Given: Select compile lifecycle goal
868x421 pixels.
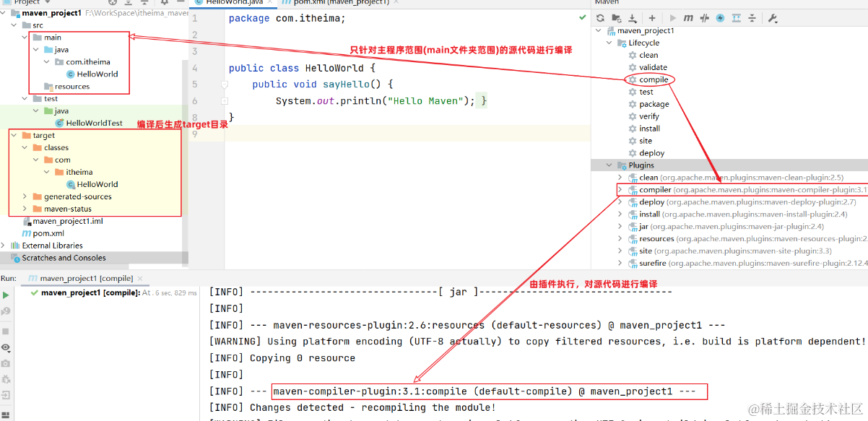Looking at the screenshot, I should pos(648,80).
